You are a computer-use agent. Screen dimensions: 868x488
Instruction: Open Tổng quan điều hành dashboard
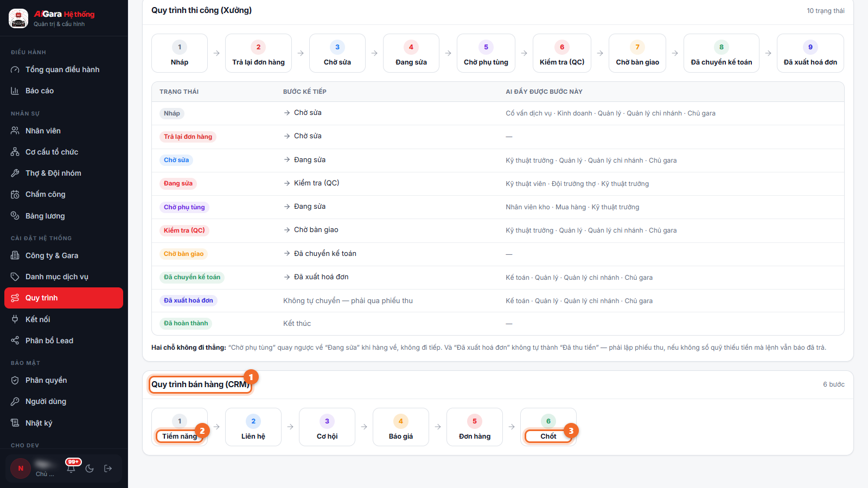click(x=64, y=69)
